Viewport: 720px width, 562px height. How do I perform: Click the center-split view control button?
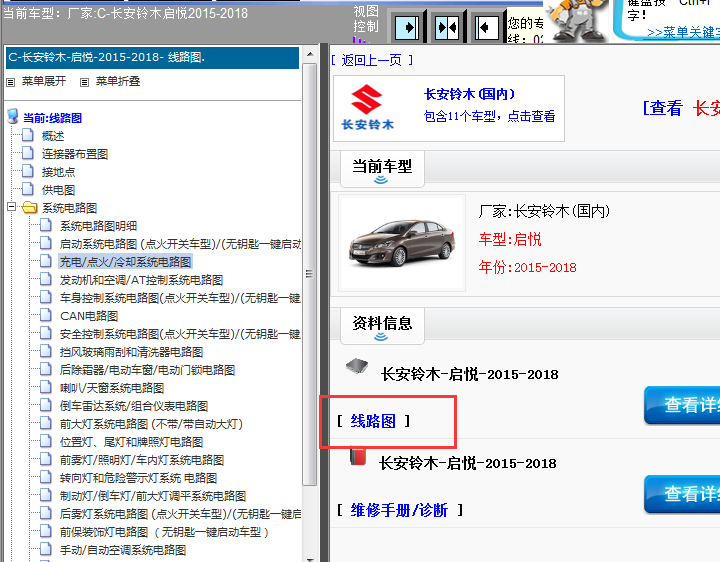[447, 28]
